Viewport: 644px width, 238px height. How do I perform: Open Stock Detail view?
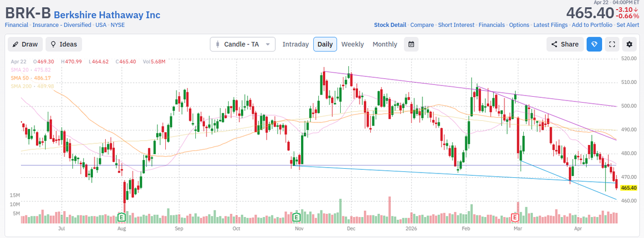tap(390, 25)
